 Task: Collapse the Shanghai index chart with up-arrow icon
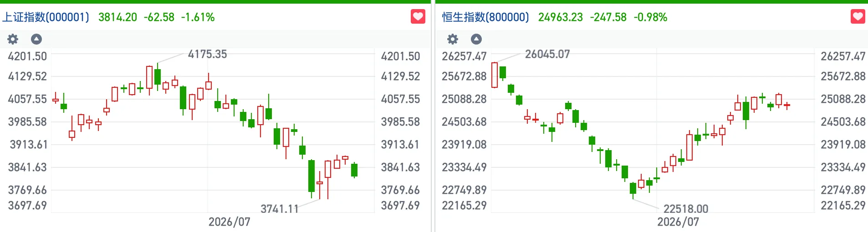click(x=36, y=39)
